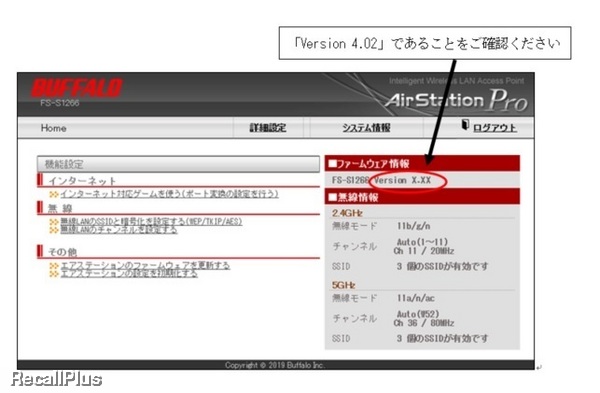Click the circled Version X.XX text
The image size is (600, 393).
403,180
